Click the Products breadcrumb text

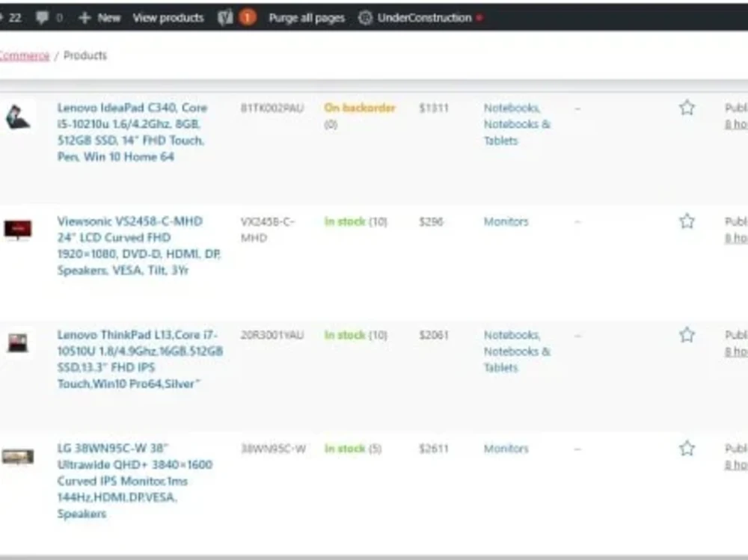point(85,56)
